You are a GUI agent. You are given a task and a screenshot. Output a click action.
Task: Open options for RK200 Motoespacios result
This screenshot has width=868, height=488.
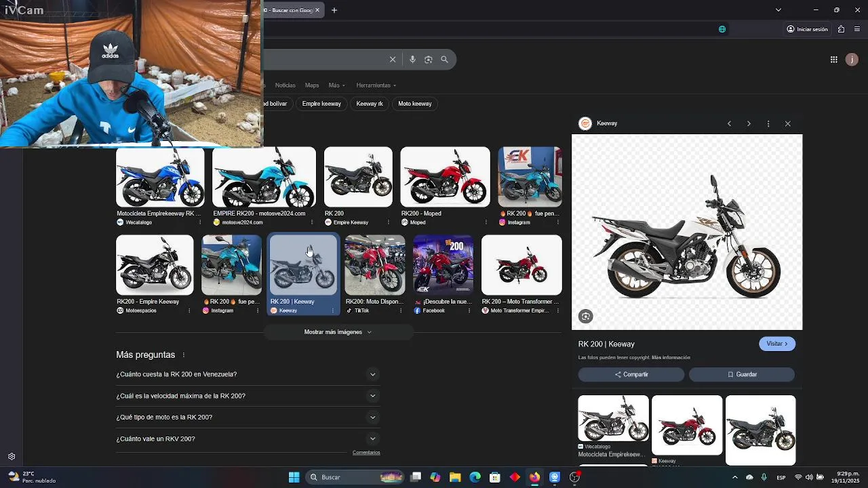(189, 310)
